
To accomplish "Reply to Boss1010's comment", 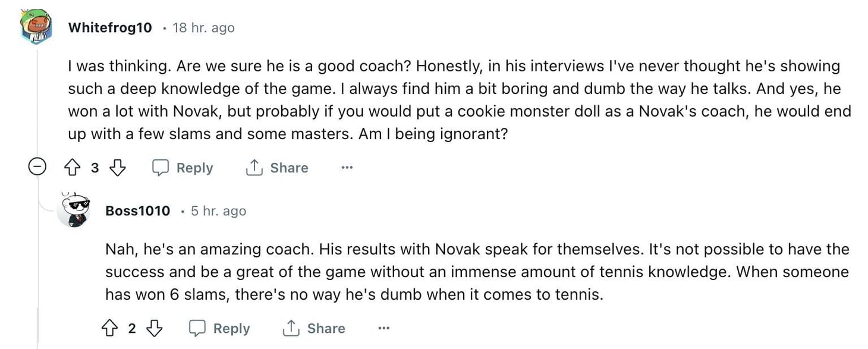I will tap(220, 328).
